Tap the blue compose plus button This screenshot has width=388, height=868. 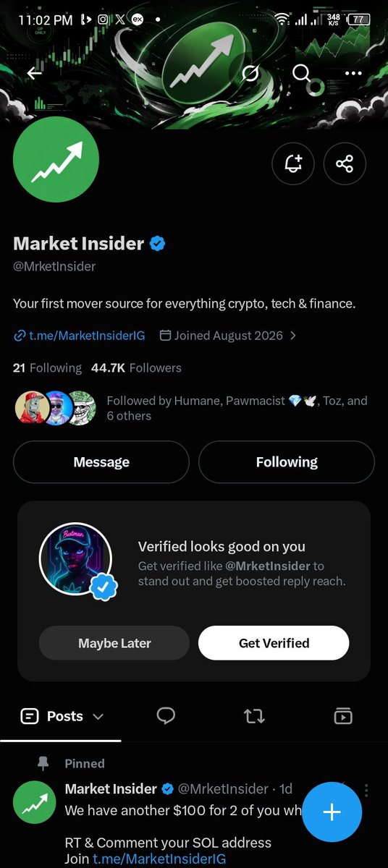point(332,812)
